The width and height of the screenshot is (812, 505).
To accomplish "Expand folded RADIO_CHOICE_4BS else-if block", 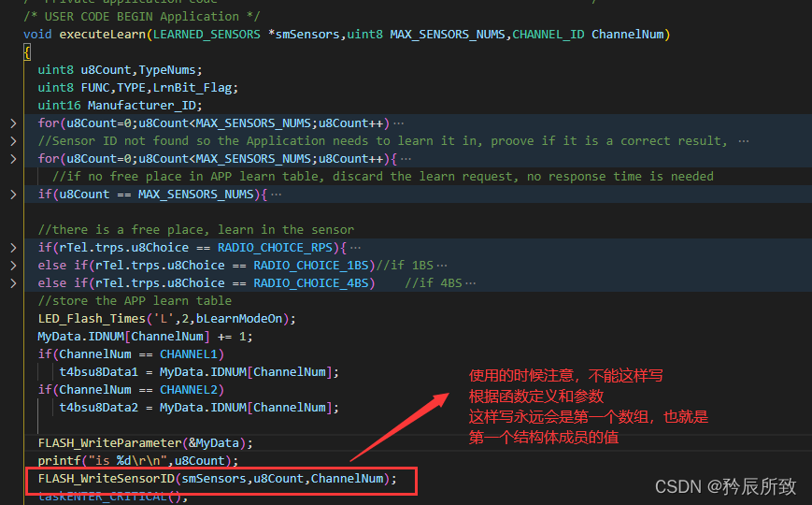I will point(13,283).
